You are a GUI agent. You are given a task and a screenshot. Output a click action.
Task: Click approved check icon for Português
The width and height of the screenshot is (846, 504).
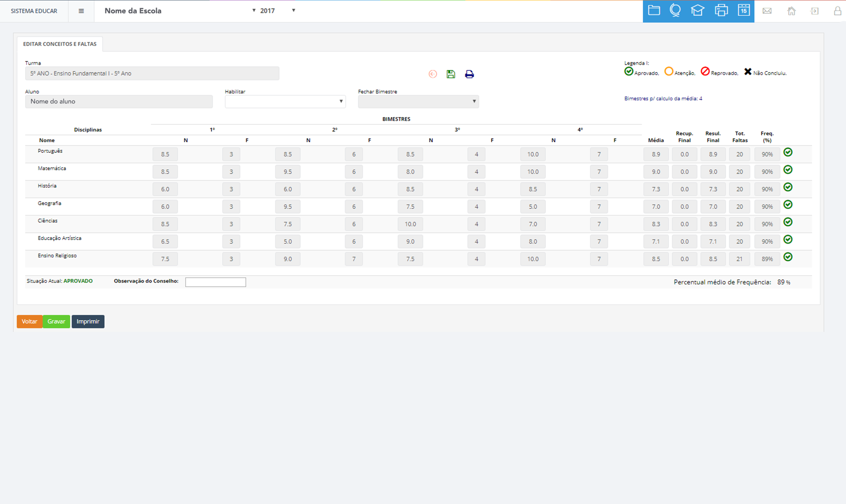coord(788,152)
